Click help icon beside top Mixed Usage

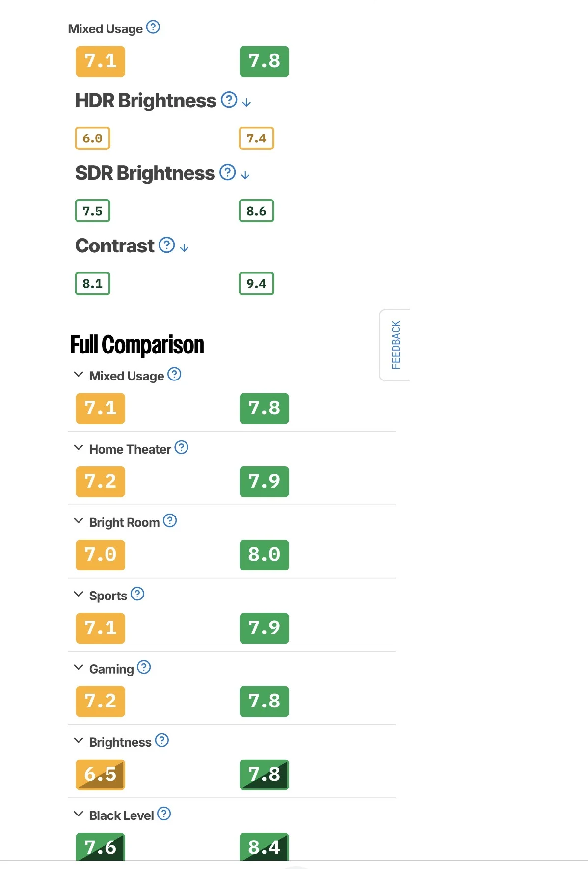pyautogui.click(x=153, y=27)
